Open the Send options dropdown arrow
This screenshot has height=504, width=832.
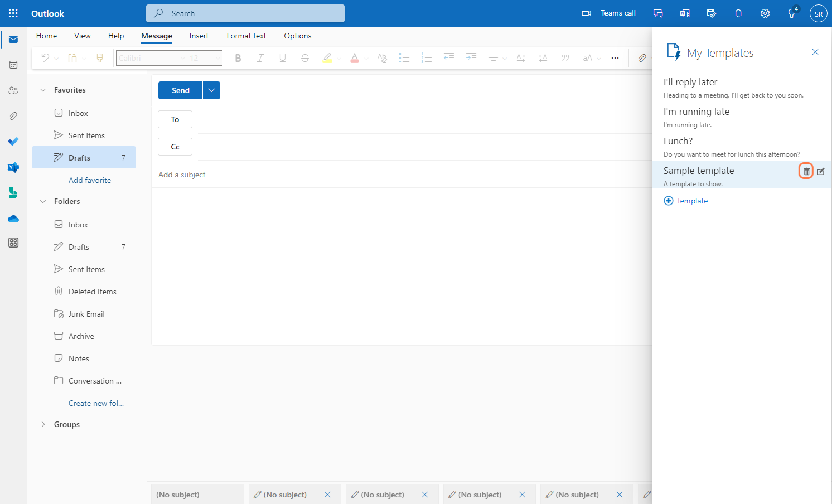[211, 90]
